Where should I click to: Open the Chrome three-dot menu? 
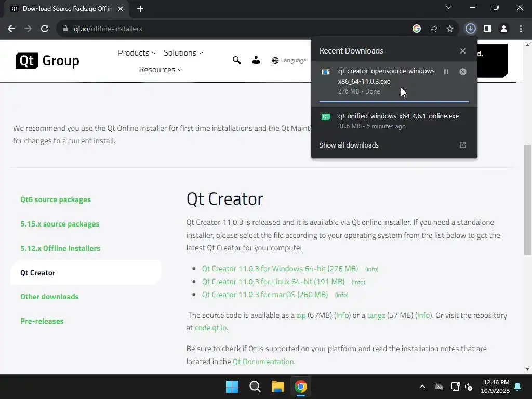click(521, 29)
